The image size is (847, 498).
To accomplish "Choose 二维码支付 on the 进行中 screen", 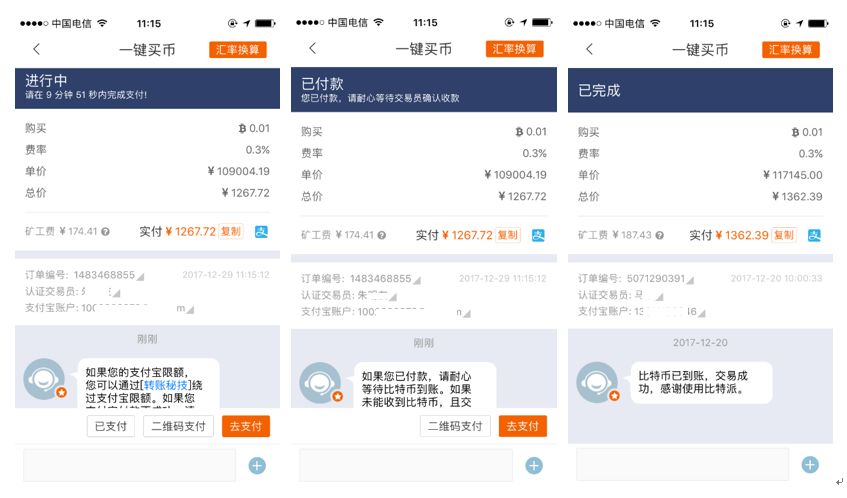I will [x=178, y=426].
